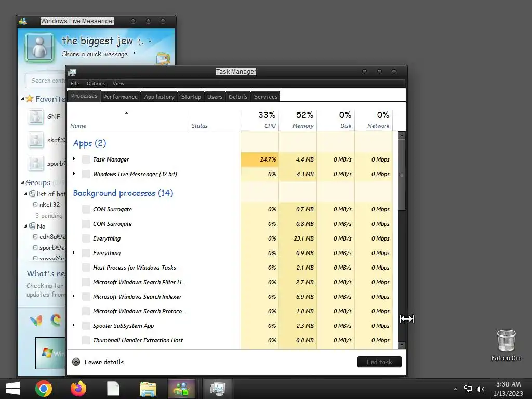Open the Falcon C++ recycle bin desktop icon
This screenshot has width=532, height=399.
[506, 345]
